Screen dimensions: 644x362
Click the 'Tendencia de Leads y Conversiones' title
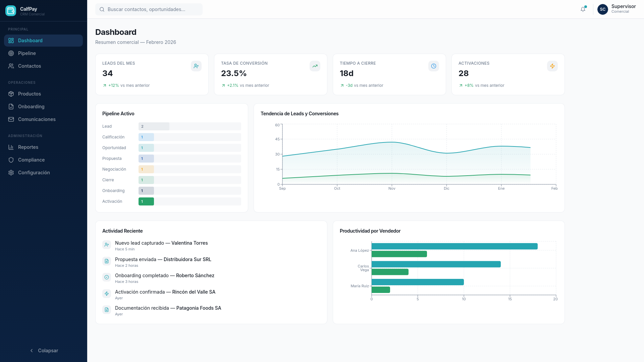(300, 114)
